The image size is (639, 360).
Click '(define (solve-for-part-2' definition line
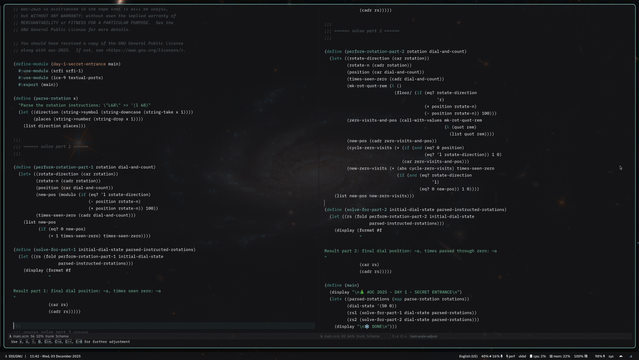point(415,210)
